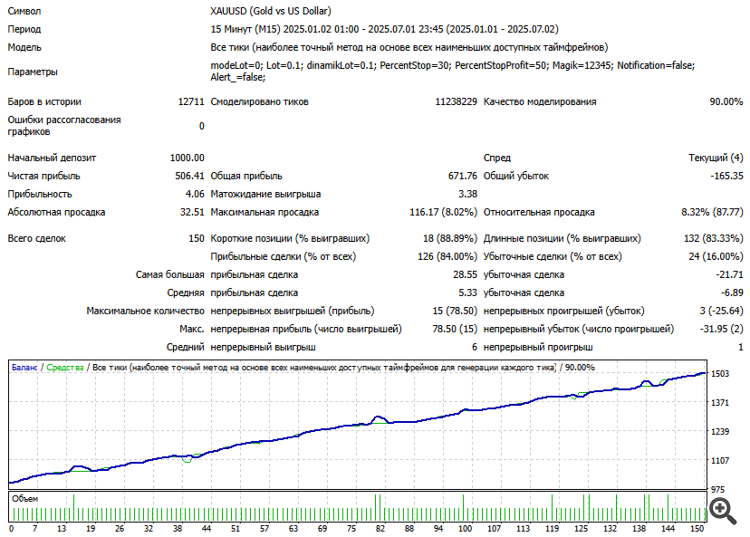Viewport: 750px width, 537px height.
Task: Click gross loss value -165.35
Action: click(727, 176)
